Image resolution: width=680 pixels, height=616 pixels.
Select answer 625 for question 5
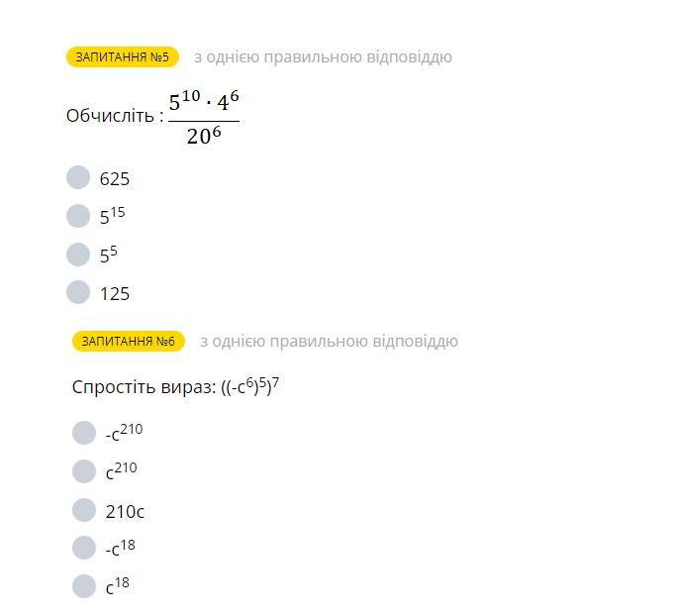click(78, 177)
